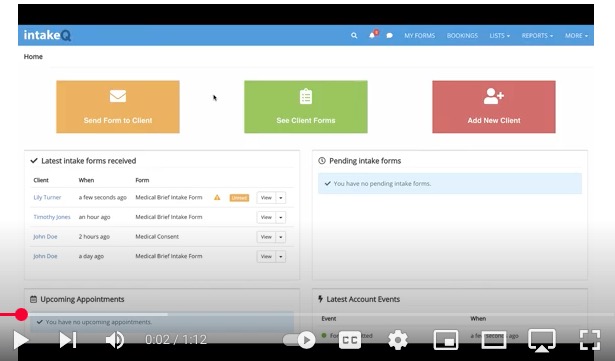Expand View options arrow for Timothy Jones

[280, 217]
